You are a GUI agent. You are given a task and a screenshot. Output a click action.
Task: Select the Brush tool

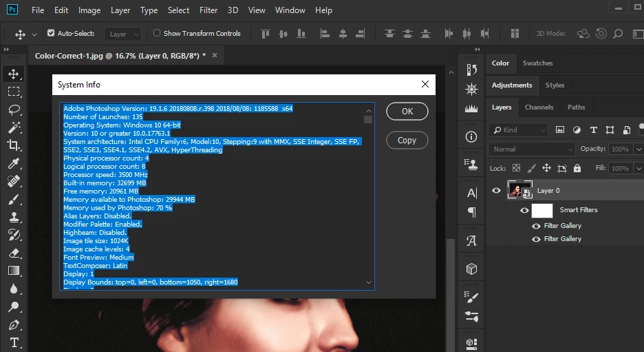pyautogui.click(x=14, y=200)
